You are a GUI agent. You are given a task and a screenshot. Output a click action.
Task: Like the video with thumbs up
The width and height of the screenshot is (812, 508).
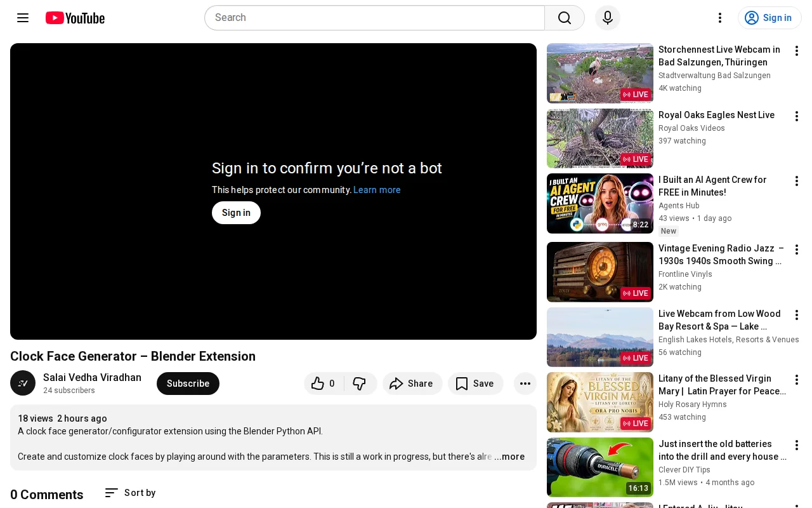pyautogui.click(x=324, y=384)
